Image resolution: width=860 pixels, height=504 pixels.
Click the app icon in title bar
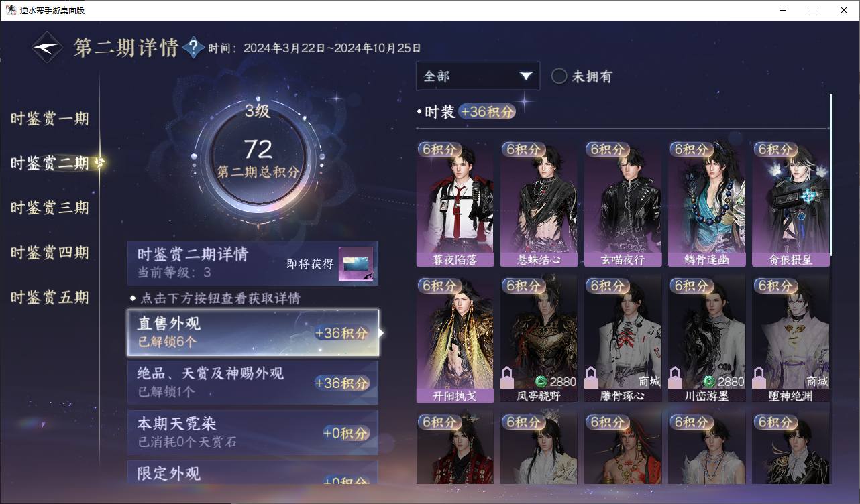[11, 10]
